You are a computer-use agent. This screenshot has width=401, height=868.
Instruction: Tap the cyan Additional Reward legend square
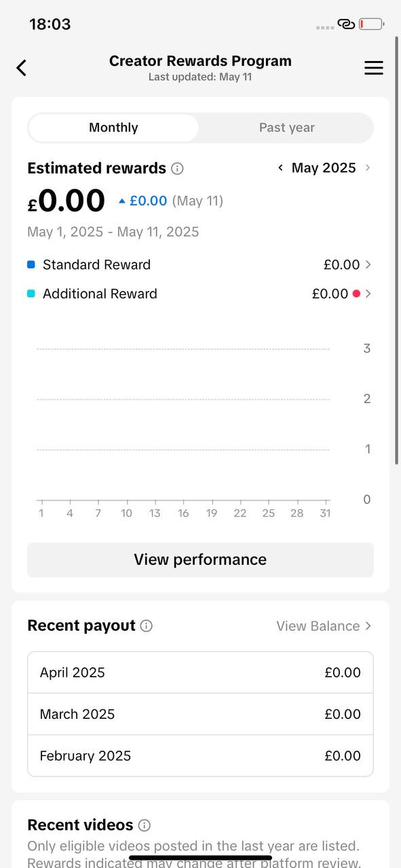(31, 294)
